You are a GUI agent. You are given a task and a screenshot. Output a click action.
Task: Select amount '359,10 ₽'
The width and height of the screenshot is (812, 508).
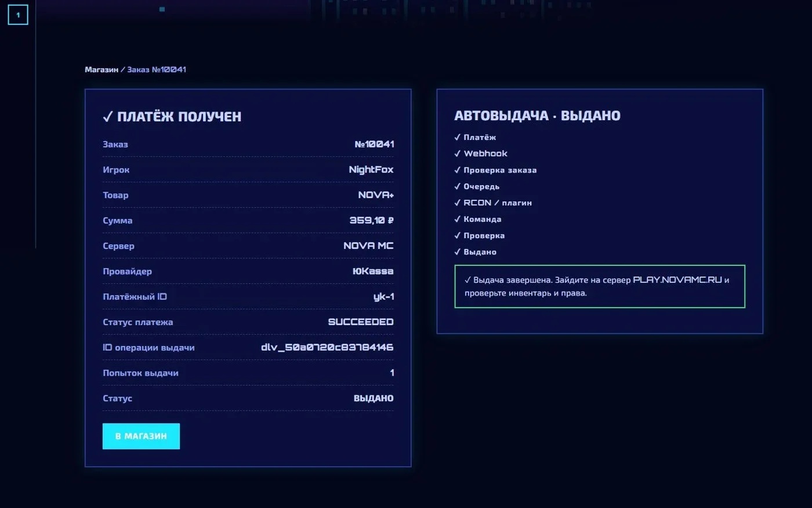point(372,221)
